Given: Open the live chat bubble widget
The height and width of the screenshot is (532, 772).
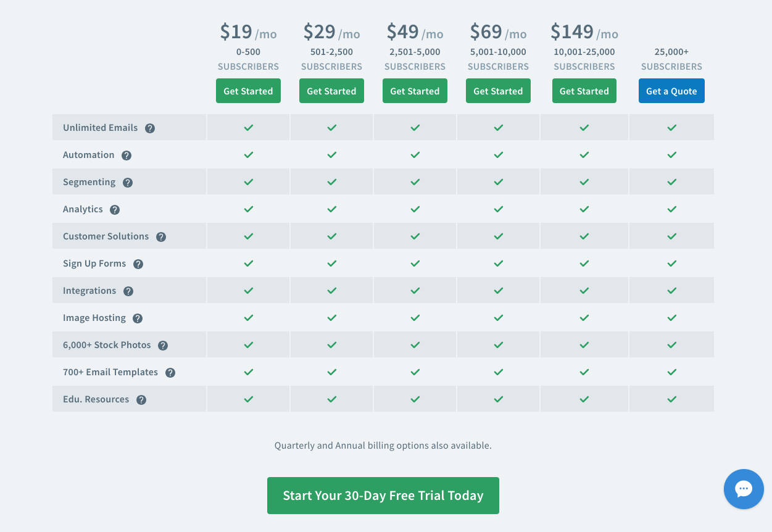Looking at the screenshot, I should 744,489.
